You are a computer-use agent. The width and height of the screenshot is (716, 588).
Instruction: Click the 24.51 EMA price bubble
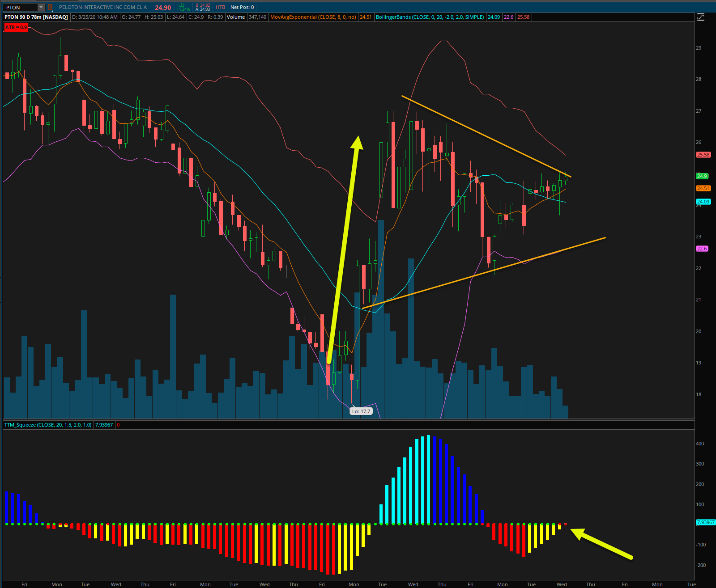tap(703, 188)
